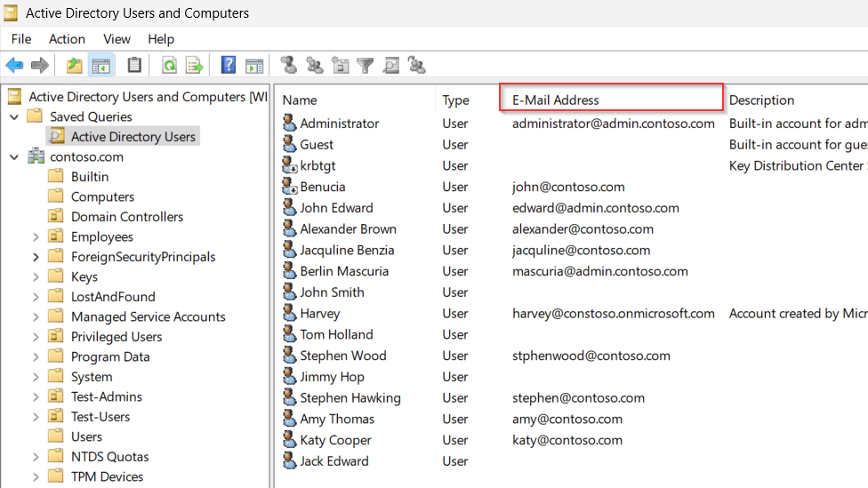Click the root console tree icon

[x=15, y=96]
